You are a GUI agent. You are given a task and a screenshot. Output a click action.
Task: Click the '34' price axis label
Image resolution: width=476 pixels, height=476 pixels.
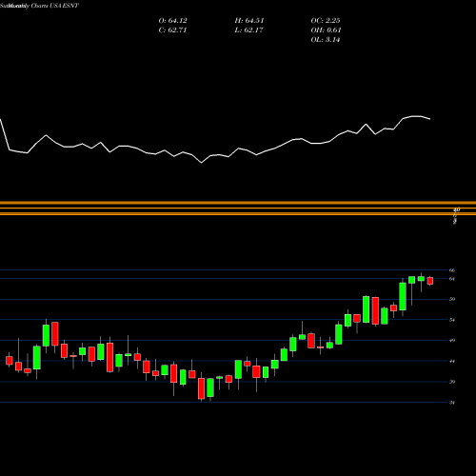[452, 403]
